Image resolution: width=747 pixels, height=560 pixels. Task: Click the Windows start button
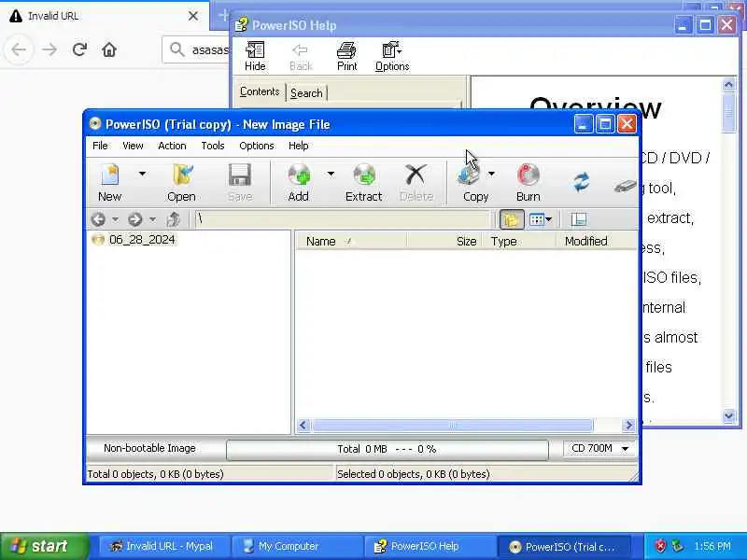click(44, 546)
